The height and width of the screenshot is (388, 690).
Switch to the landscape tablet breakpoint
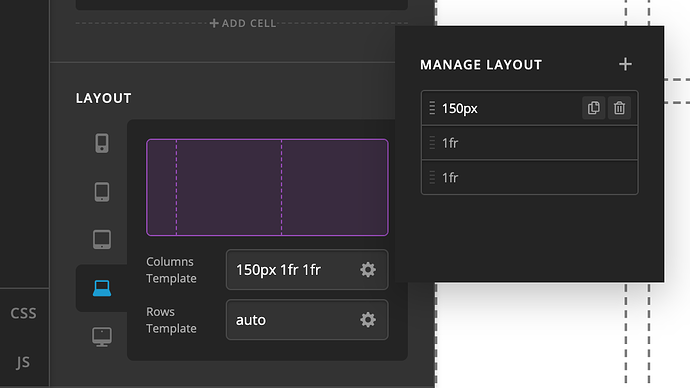pos(102,240)
